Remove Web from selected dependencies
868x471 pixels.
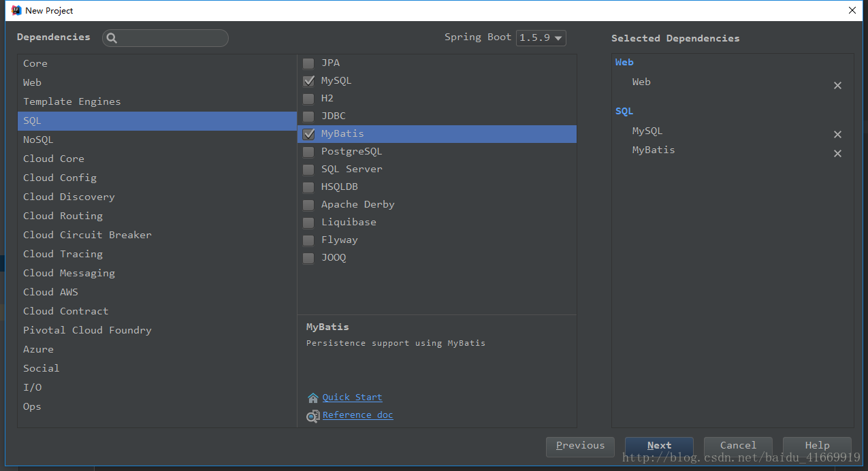pyautogui.click(x=837, y=86)
